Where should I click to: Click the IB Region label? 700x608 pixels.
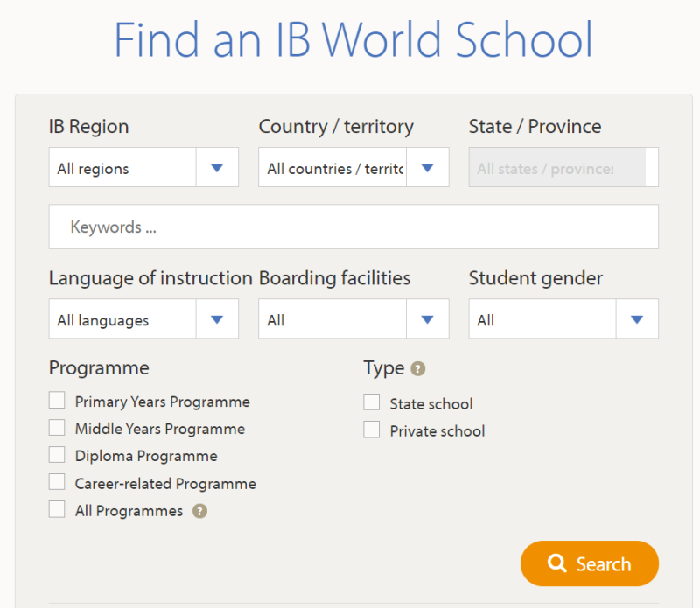(89, 127)
